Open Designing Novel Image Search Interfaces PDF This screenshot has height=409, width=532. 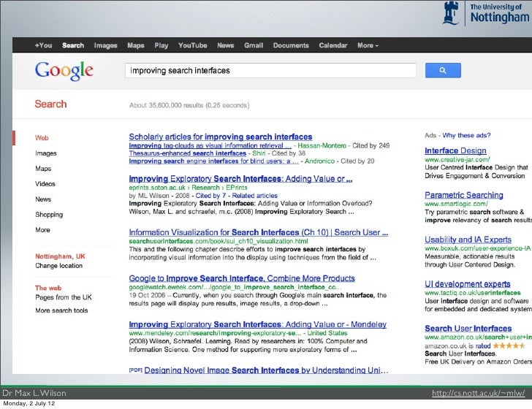click(266, 370)
